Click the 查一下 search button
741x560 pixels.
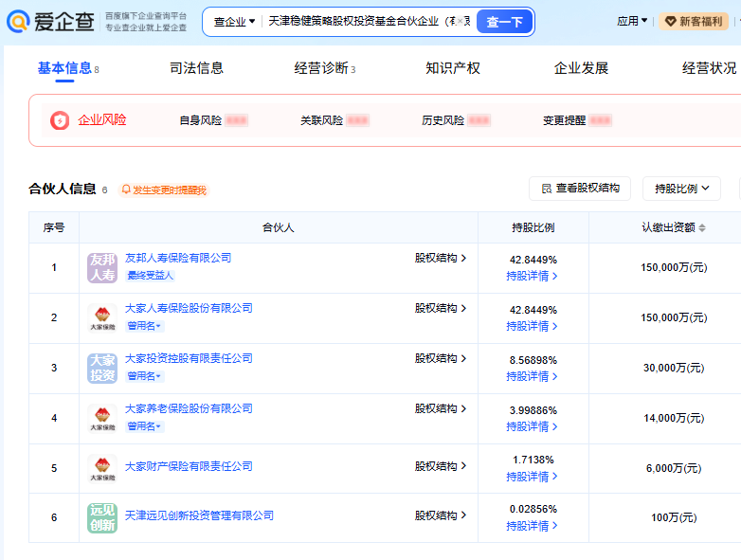click(x=504, y=22)
